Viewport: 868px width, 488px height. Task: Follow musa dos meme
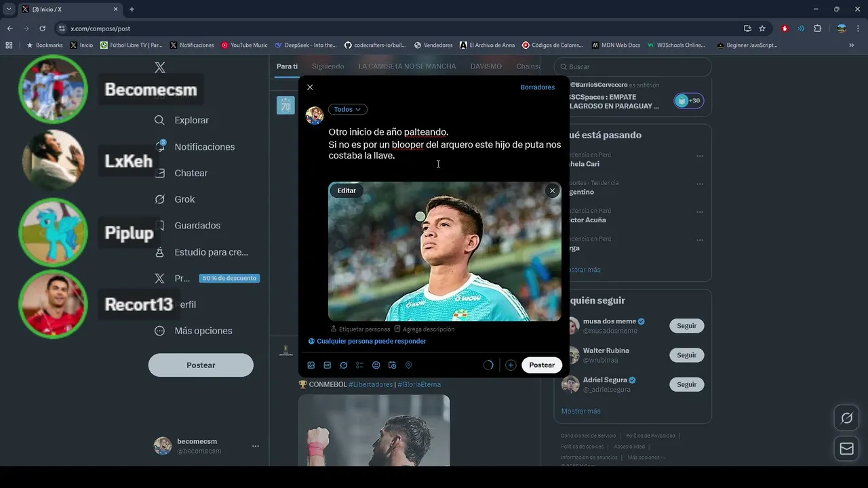pyautogui.click(x=686, y=326)
